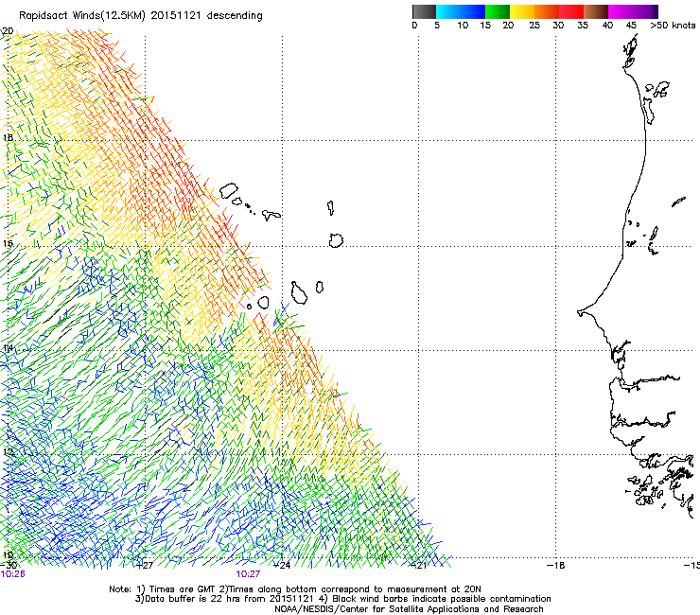Screen dimensions: 700x615
Task: Click the red 30-35 knots legend swatch
Action: 571,11
